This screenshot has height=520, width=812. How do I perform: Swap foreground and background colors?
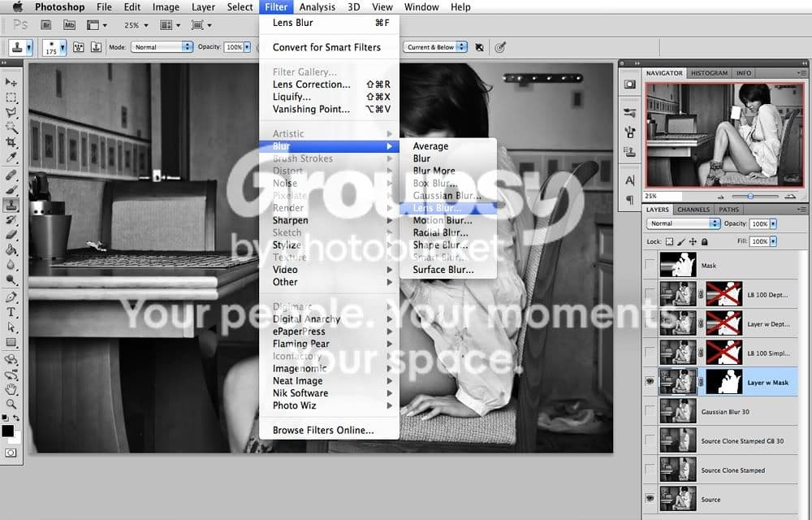click(16, 418)
